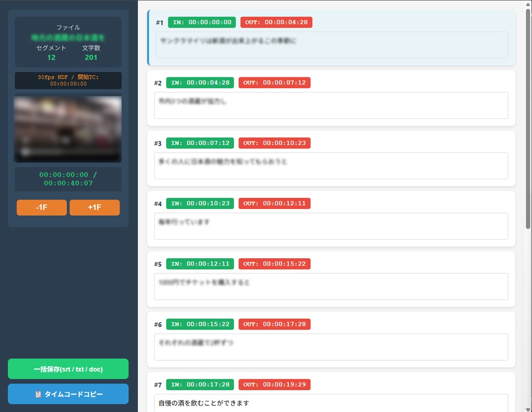The width and height of the screenshot is (532, 412).
Task: Select segment #3 IN timecode 00:00:07:12
Action: [200, 143]
